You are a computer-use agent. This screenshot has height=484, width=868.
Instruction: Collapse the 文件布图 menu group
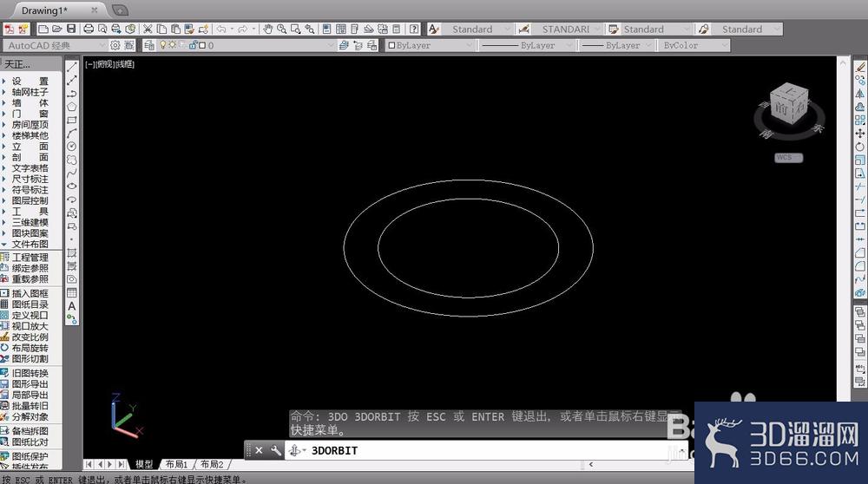[x=26, y=244]
